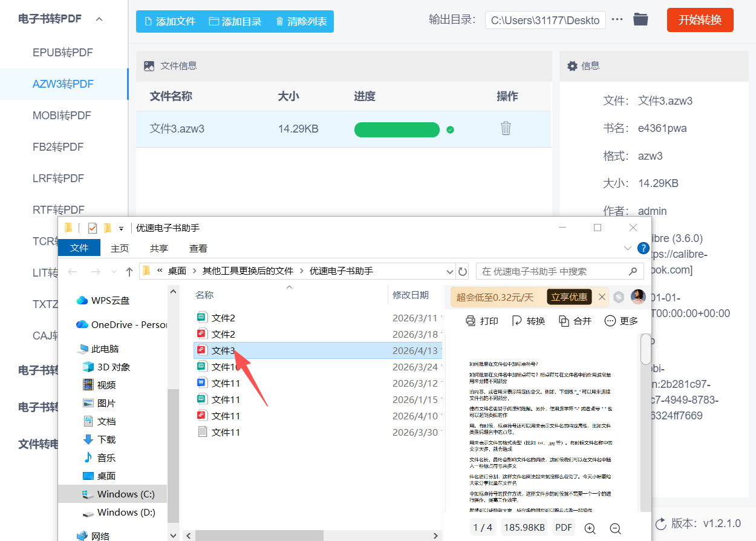The height and width of the screenshot is (541, 756).
Task: Go back with the Explorer back arrow
Action: (73, 272)
